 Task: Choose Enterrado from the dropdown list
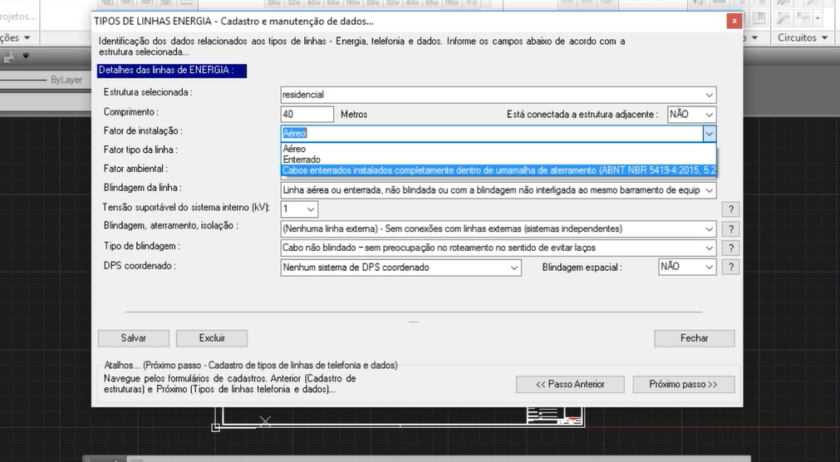click(x=302, y=159)
